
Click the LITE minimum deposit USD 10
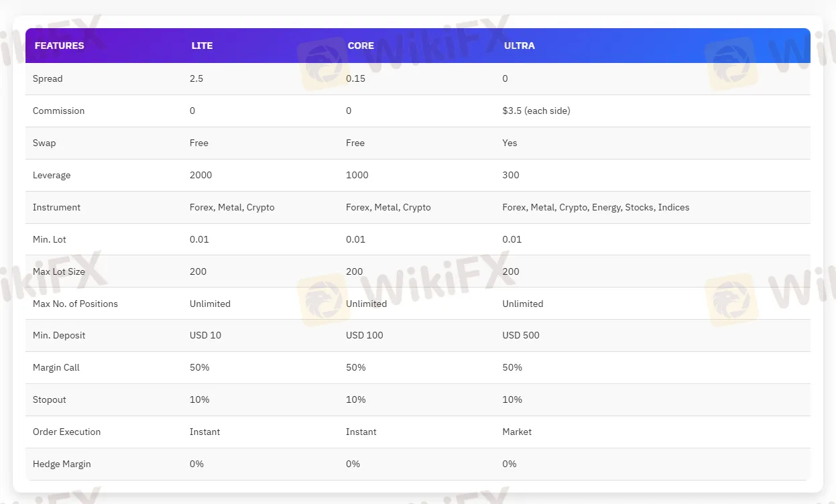205,335
